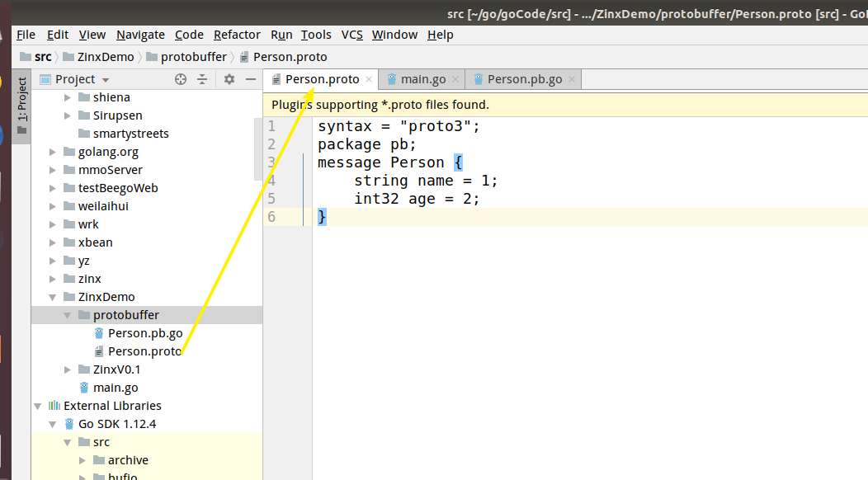Collapse the ZinxDemo folder
Screen dimensions: 868x480
(x=53, y=297)
